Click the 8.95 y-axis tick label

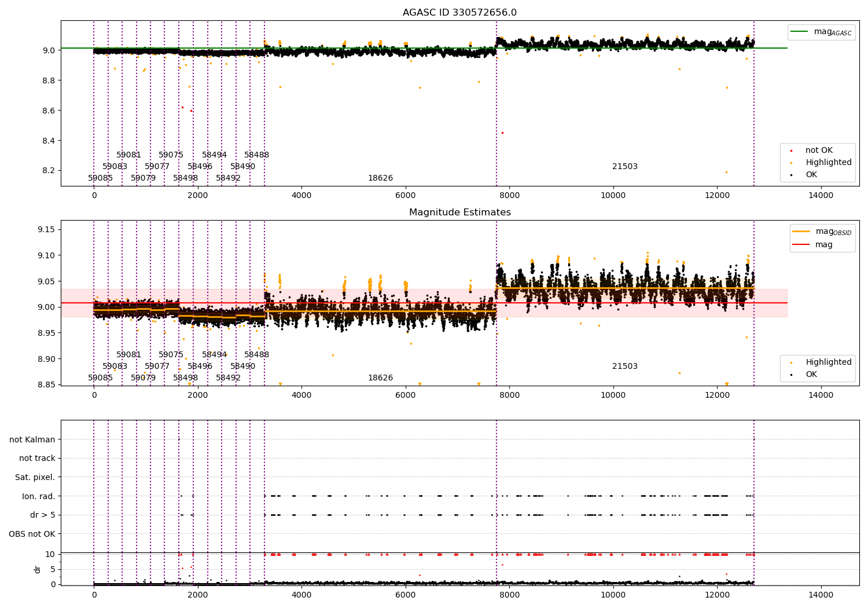(46, 334)
